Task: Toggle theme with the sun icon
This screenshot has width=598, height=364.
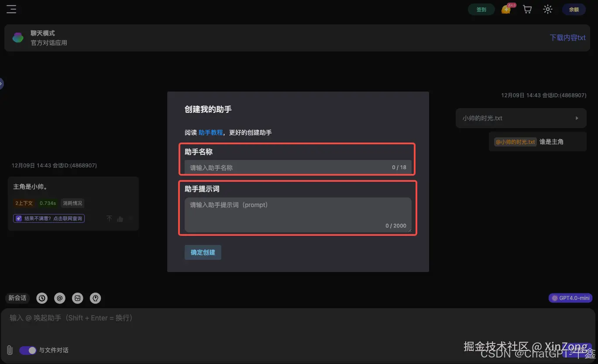Action: pyautogui.click(x=547, y=9)
